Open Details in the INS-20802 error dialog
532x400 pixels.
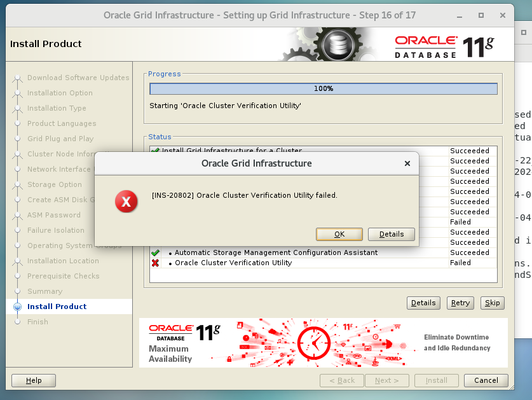391,234
